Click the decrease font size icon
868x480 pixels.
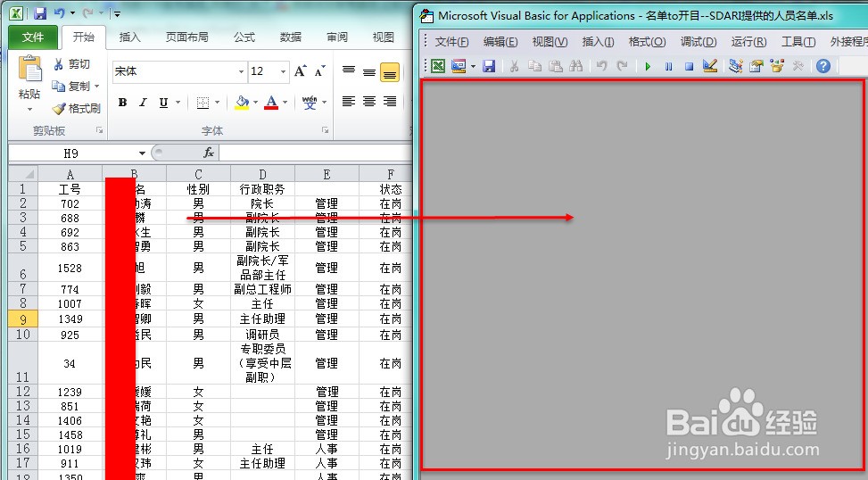tap(320, 70)
